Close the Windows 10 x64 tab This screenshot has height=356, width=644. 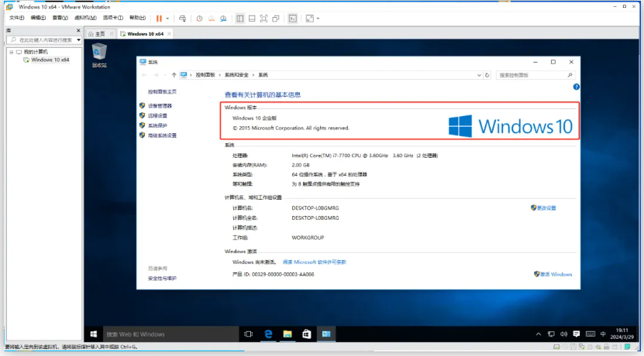coord(169,33)
